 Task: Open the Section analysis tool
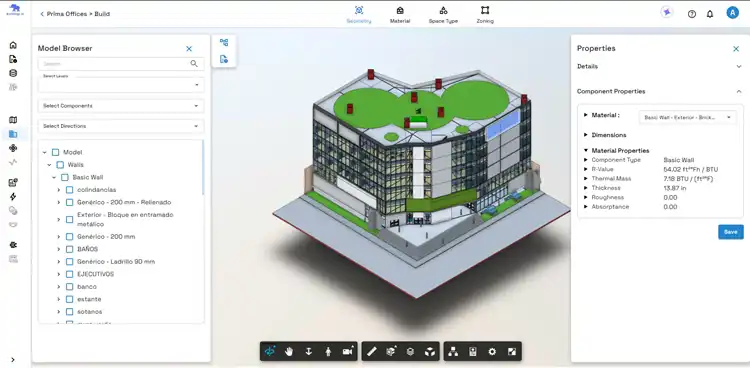(391, 351)
